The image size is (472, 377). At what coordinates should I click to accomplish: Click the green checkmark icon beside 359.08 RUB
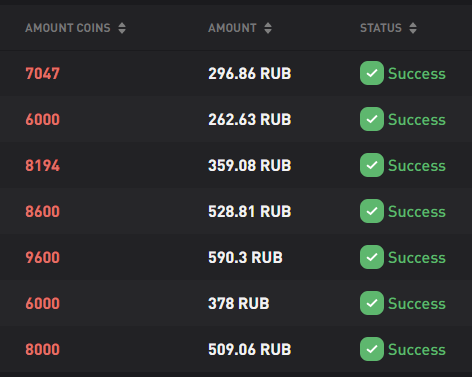[x=372, y=165]
